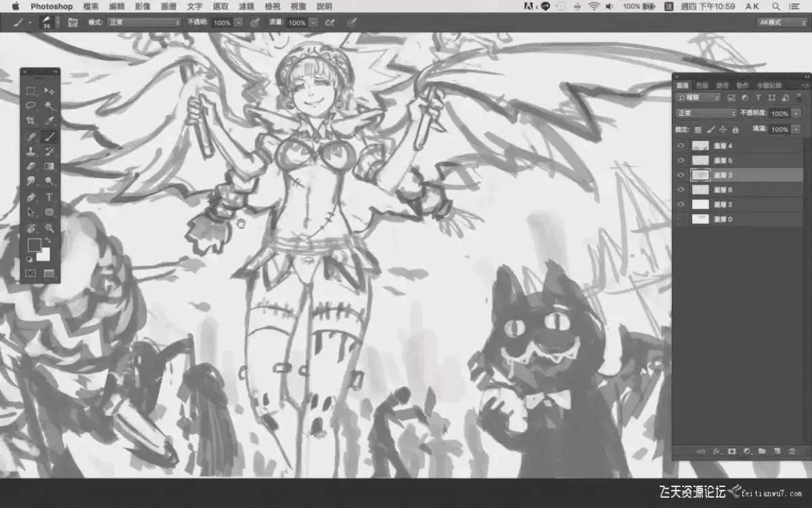Screen dimensions: 812x508
Task: Open the 編輯 menu
Action: pyautogui.click(x=117, y=6)
